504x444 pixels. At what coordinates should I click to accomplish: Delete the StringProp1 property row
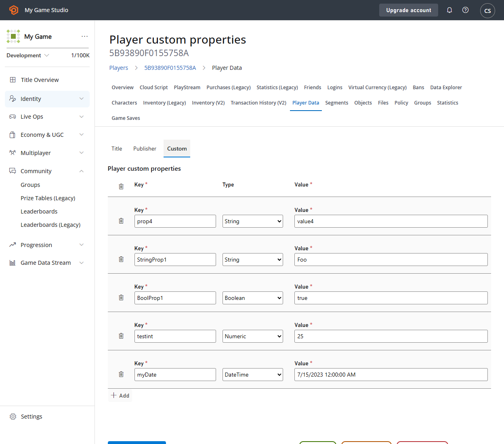121,259
